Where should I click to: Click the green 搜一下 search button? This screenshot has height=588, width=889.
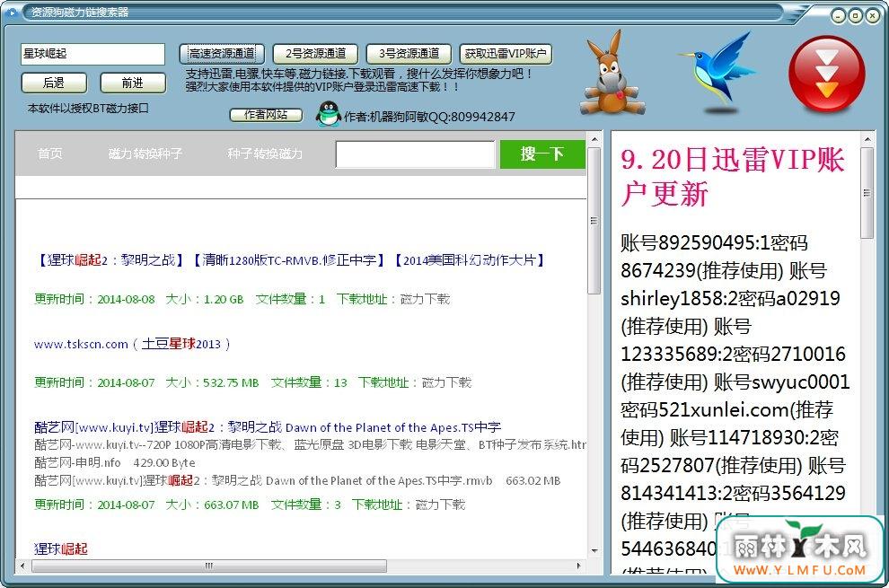(542, 154)
